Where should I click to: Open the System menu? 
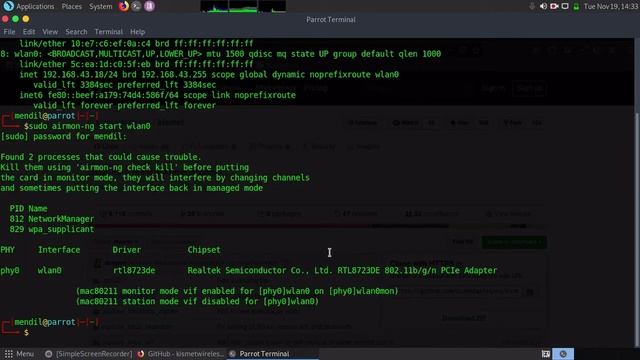pyautogui.click(x=100, y=6)
